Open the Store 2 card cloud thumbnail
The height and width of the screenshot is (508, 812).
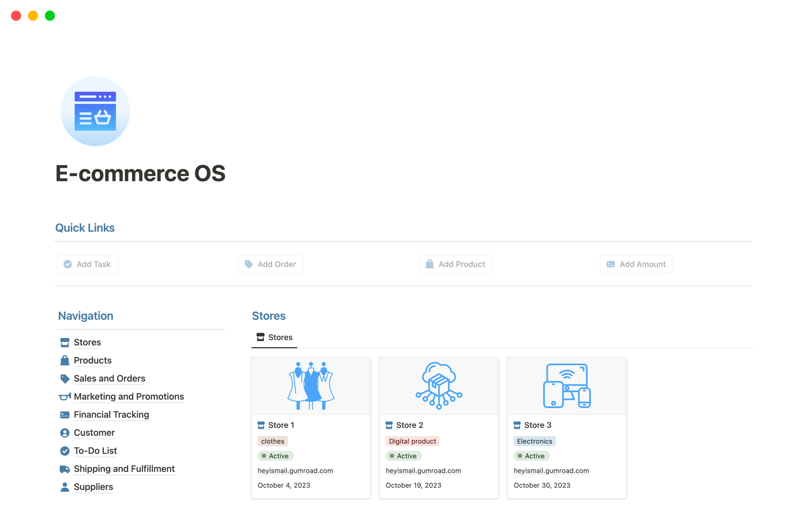[439, 386]
